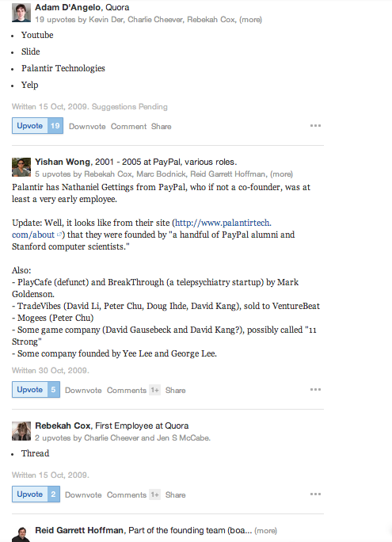
Task: Open Suggestions Pending on Adam's answer
Action: click(x=130, y=107)
